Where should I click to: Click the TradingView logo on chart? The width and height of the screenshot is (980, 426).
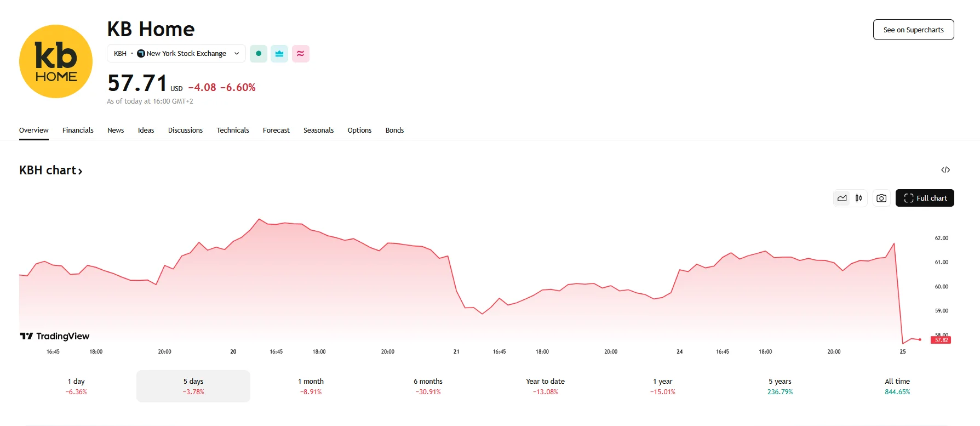coord(55,336)
